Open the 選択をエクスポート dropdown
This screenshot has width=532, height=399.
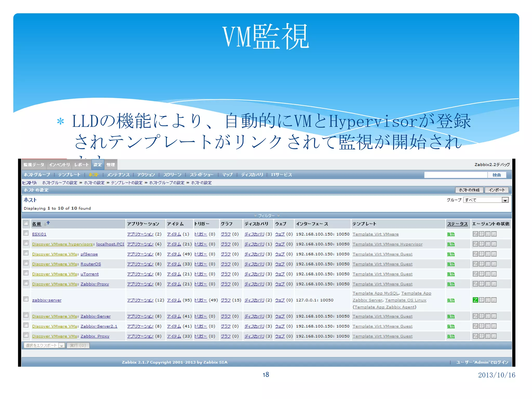click(44, 345)
